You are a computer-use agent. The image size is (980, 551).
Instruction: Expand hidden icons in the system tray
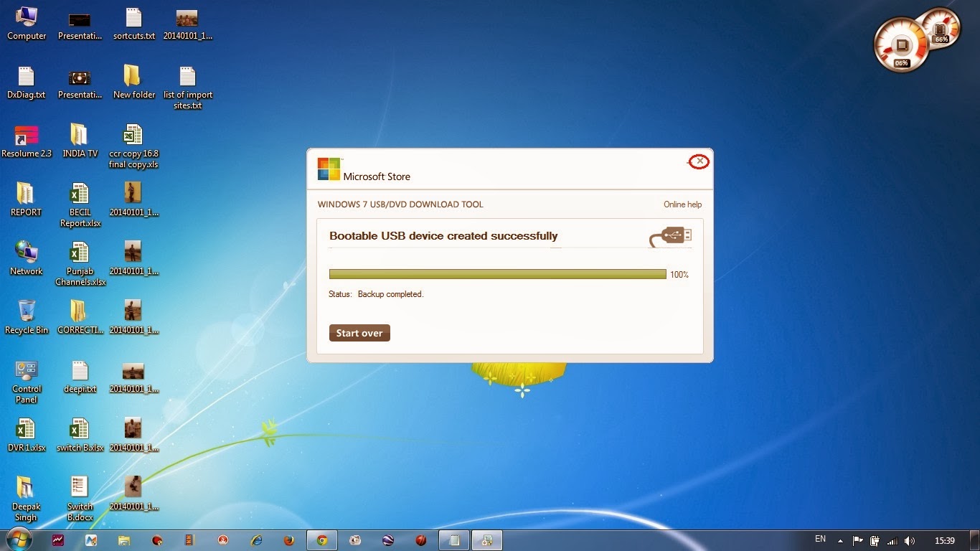pyautogui.click(x=840, y=540)
